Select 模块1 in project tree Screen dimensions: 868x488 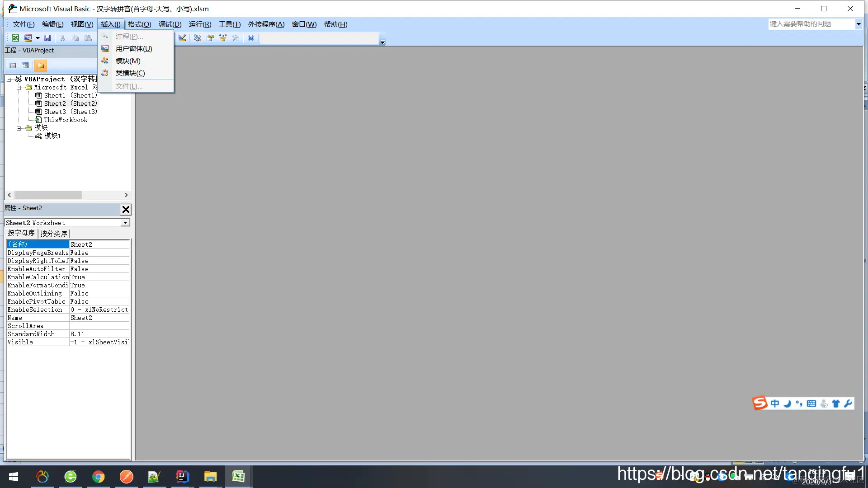click(52, 136)
